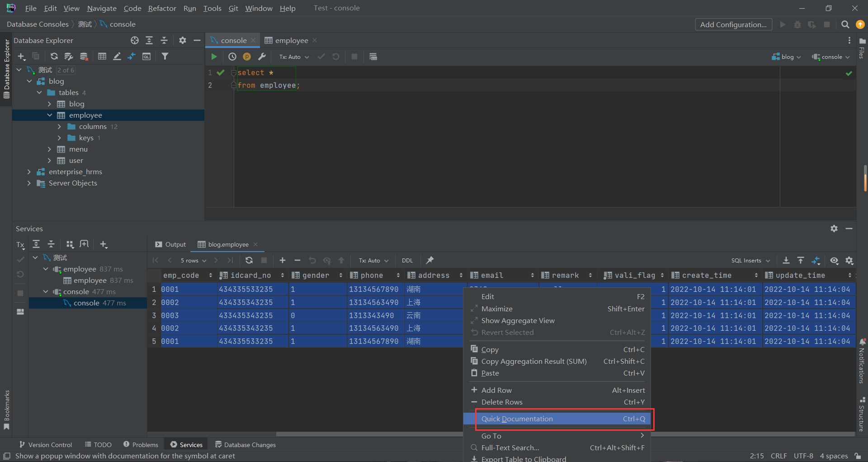
Task: Expand the Server Objects node
Action: 29,183
